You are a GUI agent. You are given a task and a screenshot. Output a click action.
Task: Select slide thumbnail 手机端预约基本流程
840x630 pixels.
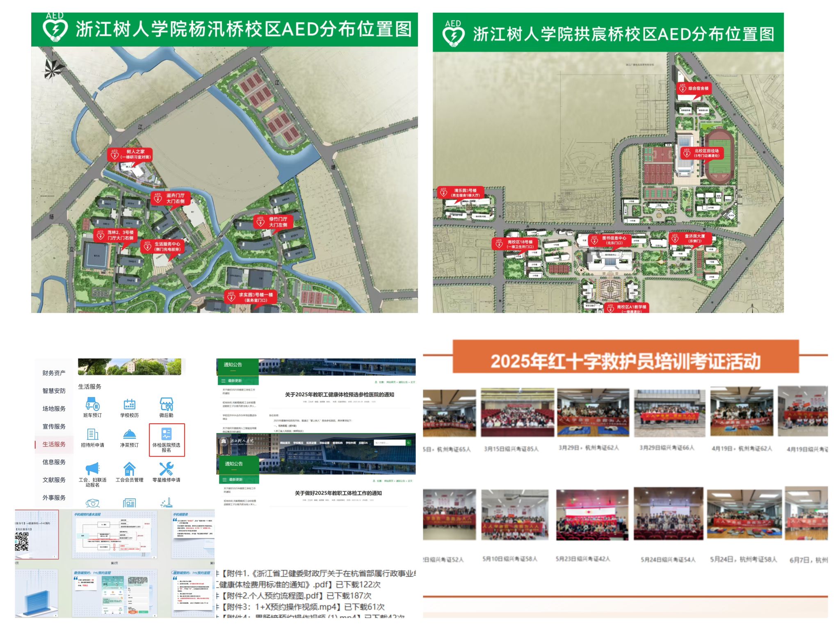click(x=115, y=535)
